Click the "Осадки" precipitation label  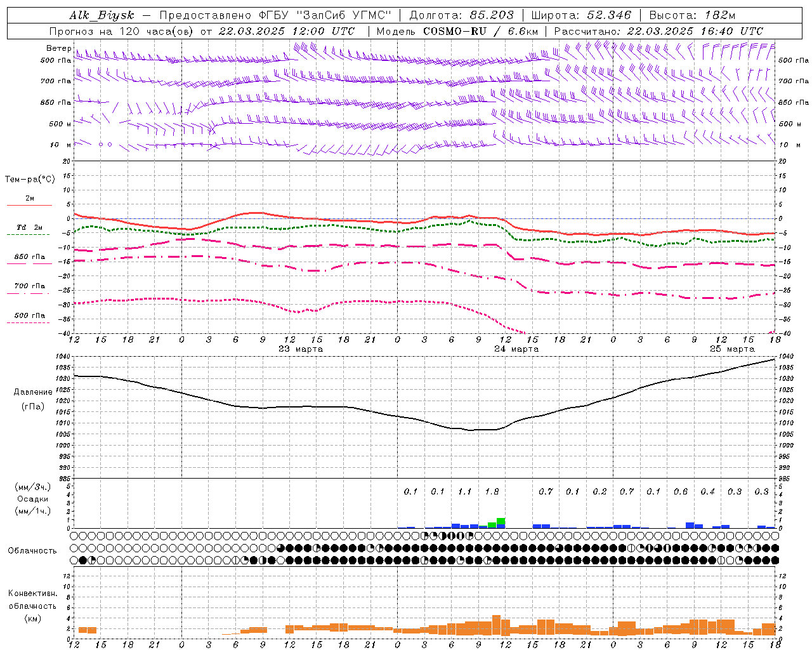tap(32, 499)
